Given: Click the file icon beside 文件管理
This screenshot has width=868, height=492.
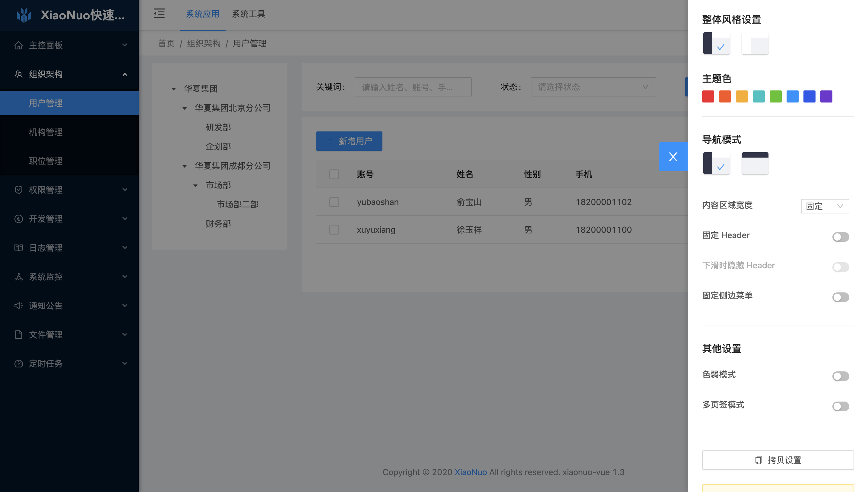Looking at the screenshot, I should (x=19, y=335).
